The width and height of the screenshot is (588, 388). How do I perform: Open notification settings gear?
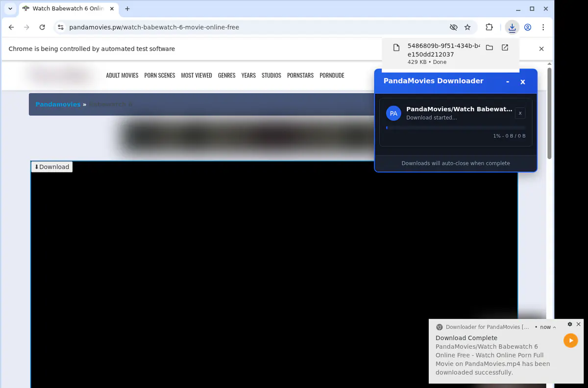click(570, 324)
